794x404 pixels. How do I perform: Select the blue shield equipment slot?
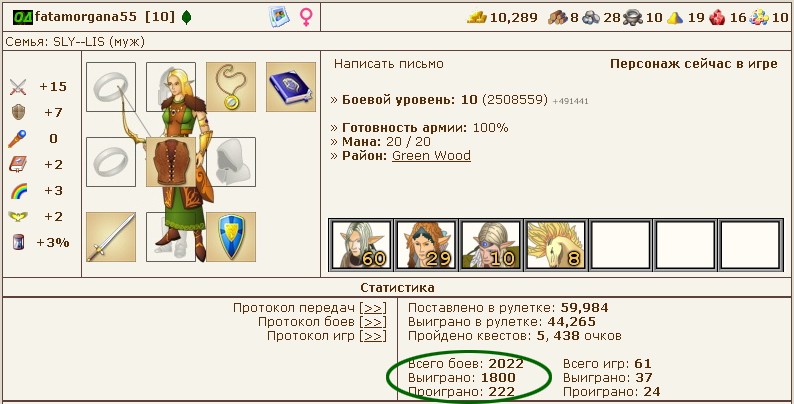(231, 237)
